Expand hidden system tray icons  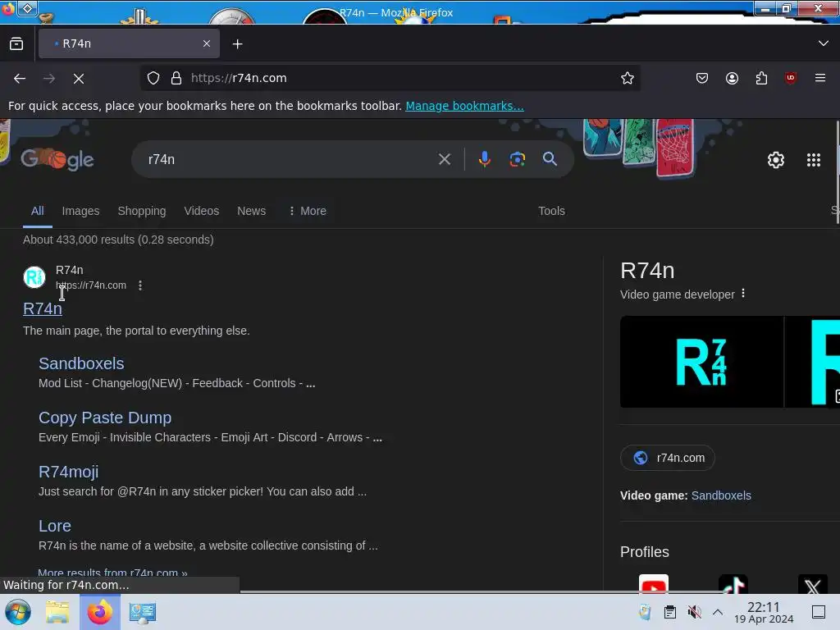pos(718,612)
